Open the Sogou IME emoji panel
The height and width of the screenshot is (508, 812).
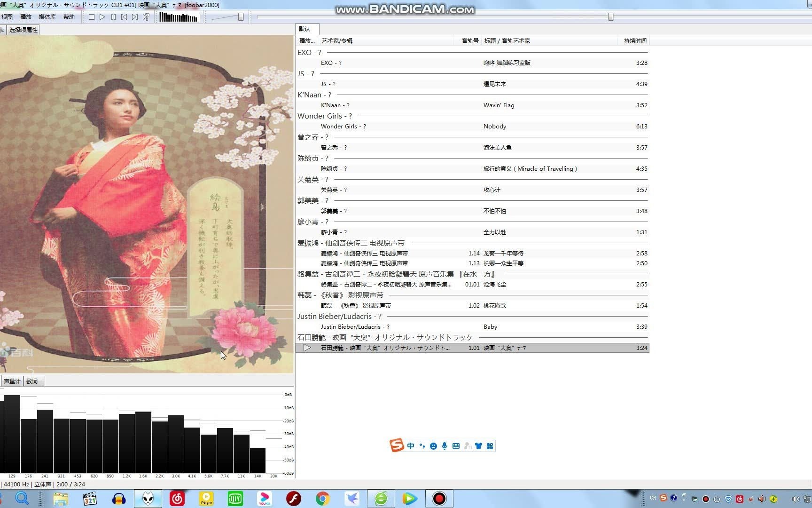point(433,446)
